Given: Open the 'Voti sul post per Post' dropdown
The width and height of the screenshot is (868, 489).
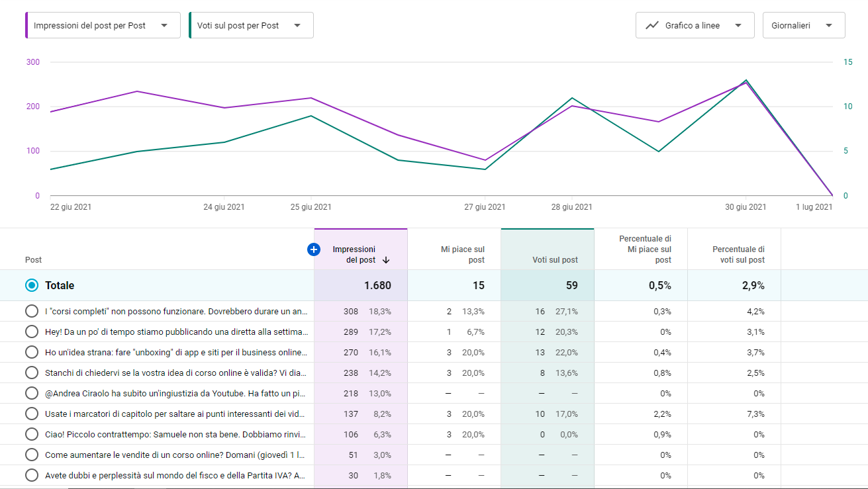Looking at the screenshot, I should pyautogui.click(x=251, y=25).
